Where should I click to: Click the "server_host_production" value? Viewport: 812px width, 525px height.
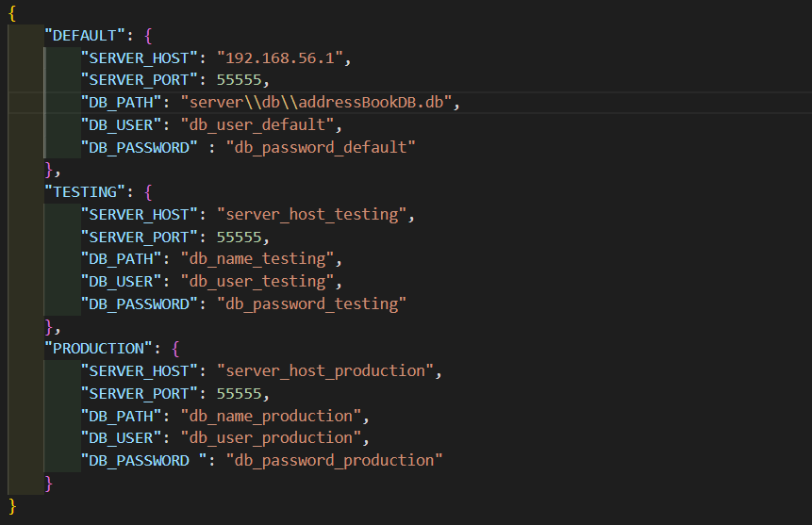[325, 370]
